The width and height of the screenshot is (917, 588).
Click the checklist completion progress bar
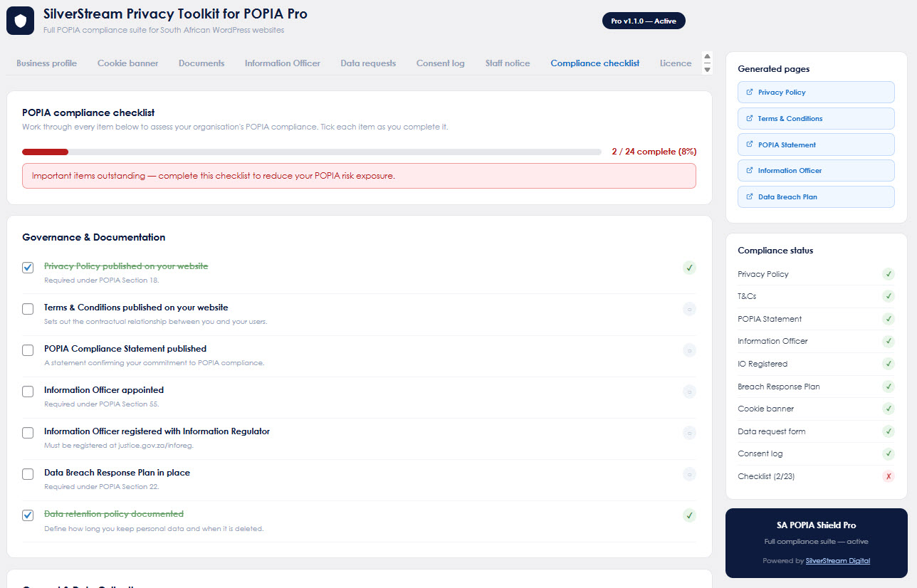311,152
